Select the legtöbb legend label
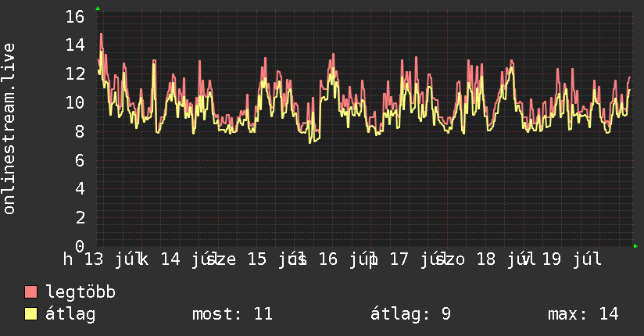 coord(80,291)
